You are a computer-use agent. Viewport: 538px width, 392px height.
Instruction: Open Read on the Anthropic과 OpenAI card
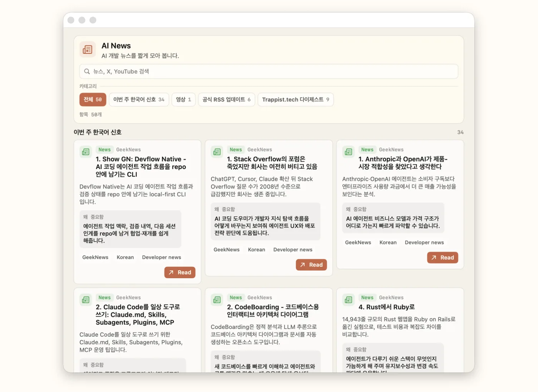(x=443, y=257)
